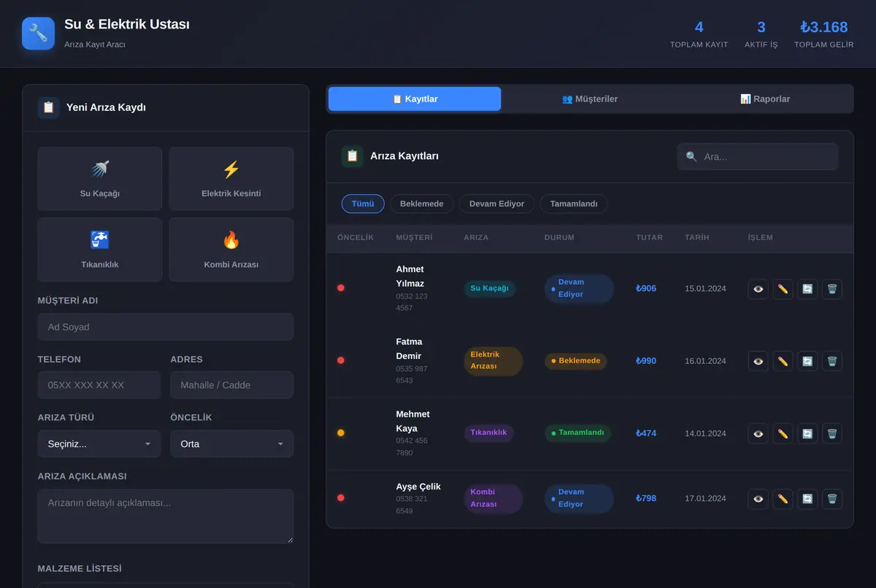Activate the Tümü filter button
876x588 pixels.
tap(363, 204)
